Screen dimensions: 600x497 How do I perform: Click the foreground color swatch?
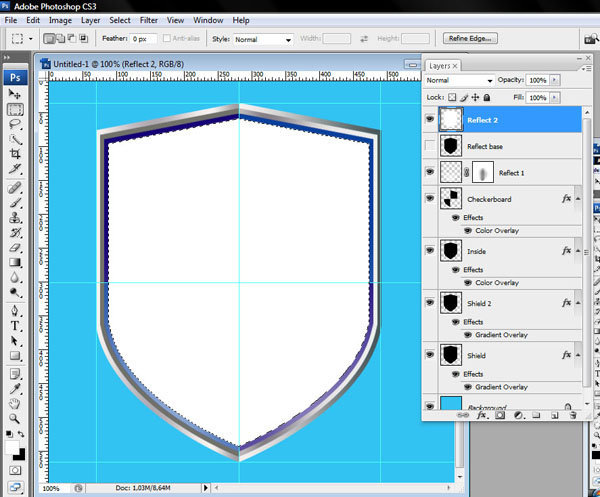[11, 447]
